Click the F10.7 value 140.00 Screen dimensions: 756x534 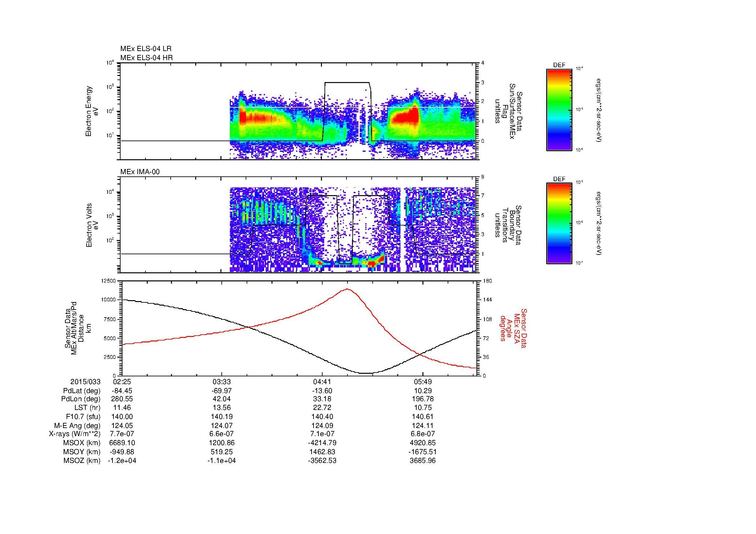122,416
